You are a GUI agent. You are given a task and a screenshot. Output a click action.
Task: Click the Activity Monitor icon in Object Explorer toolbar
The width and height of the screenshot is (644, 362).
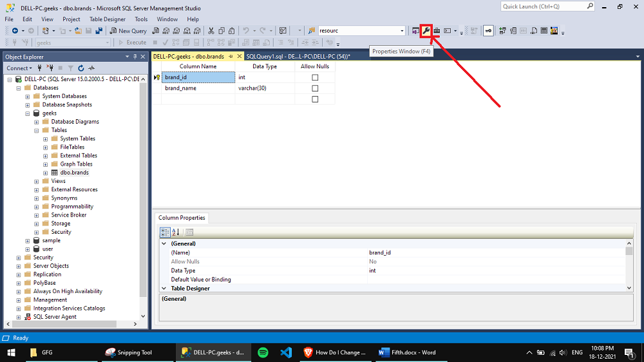tap(91, 68)
